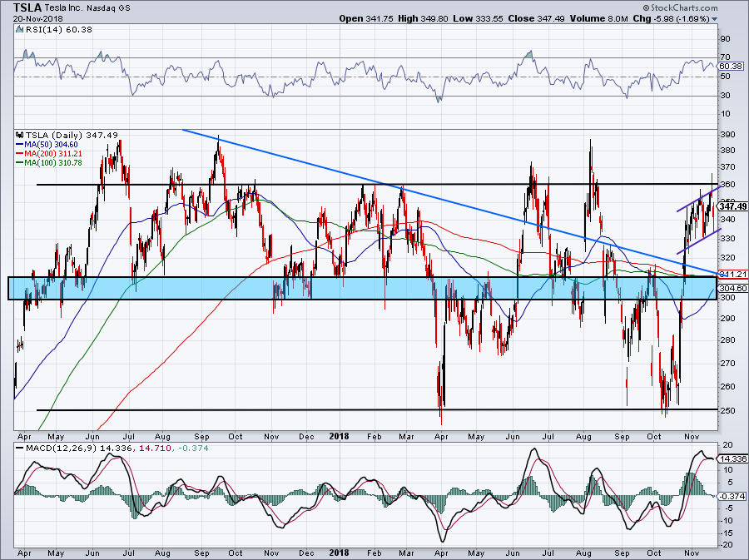749x560 pixels.
Task: Click the 250 price axis label
Action: pos(727,410)
